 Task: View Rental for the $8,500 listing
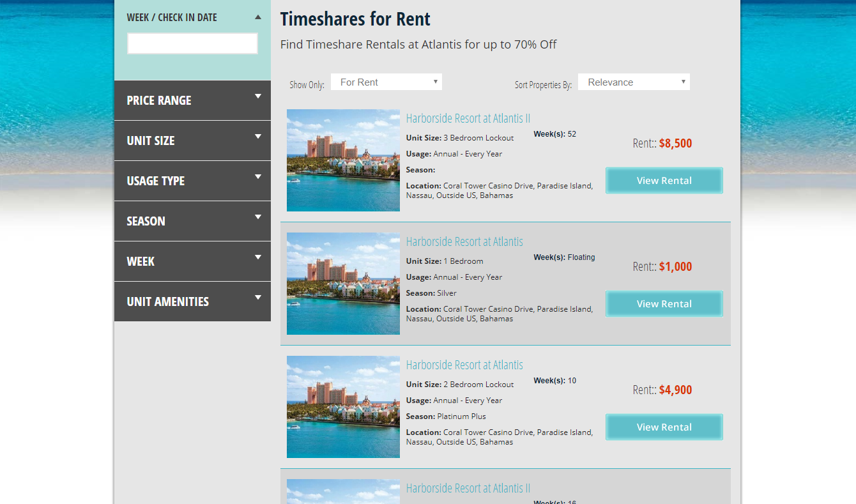tap(664, 180)
